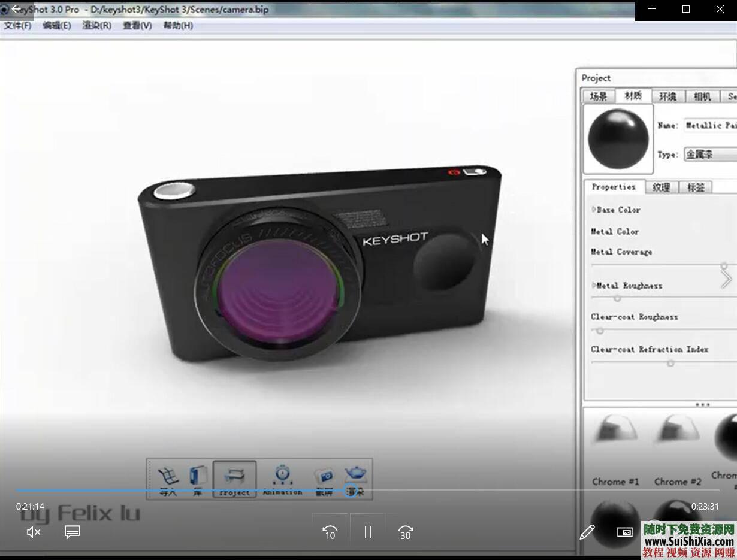Expand the Metal Roughness property
The height and width of the screenshot is (560, 737).
point(594,286)
